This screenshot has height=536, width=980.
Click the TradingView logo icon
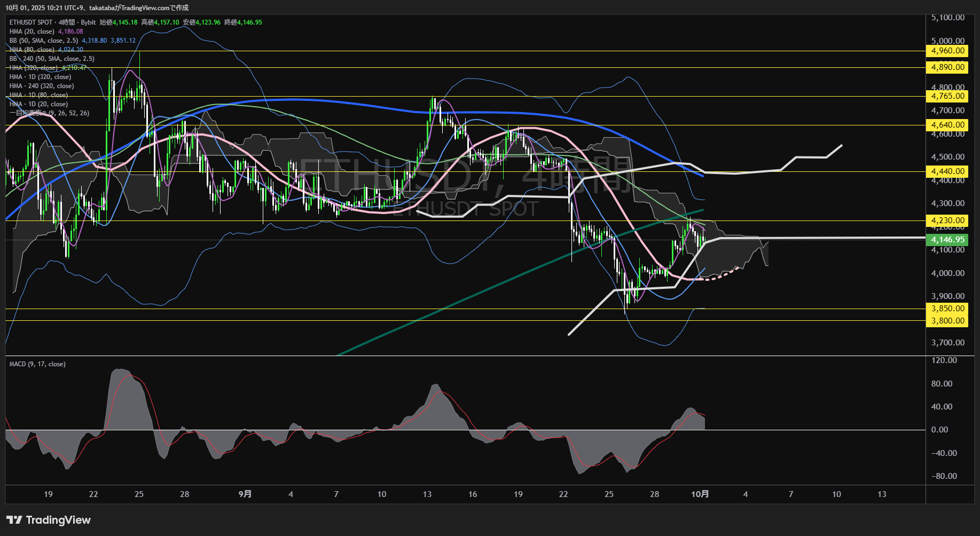[x=14, y=520]
